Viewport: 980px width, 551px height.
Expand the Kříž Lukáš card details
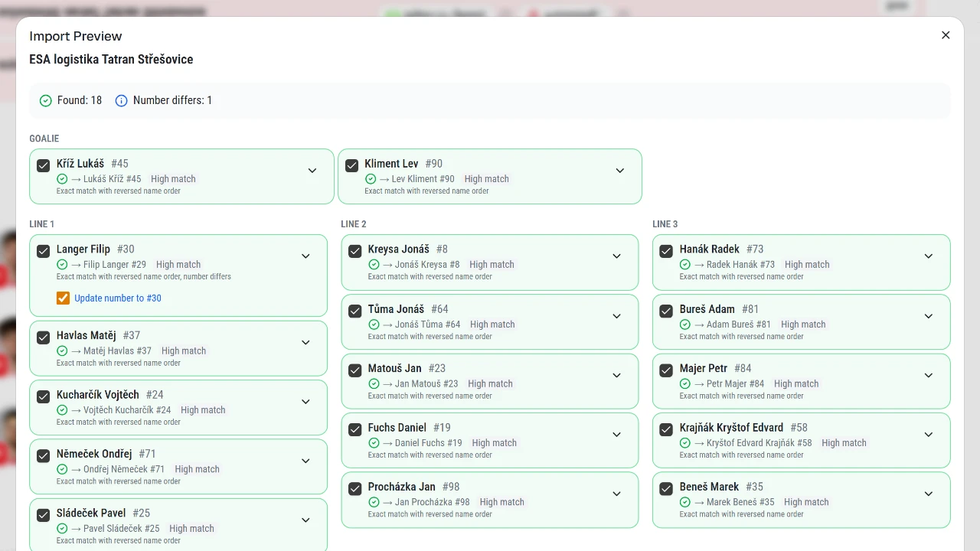pos(312,171)
